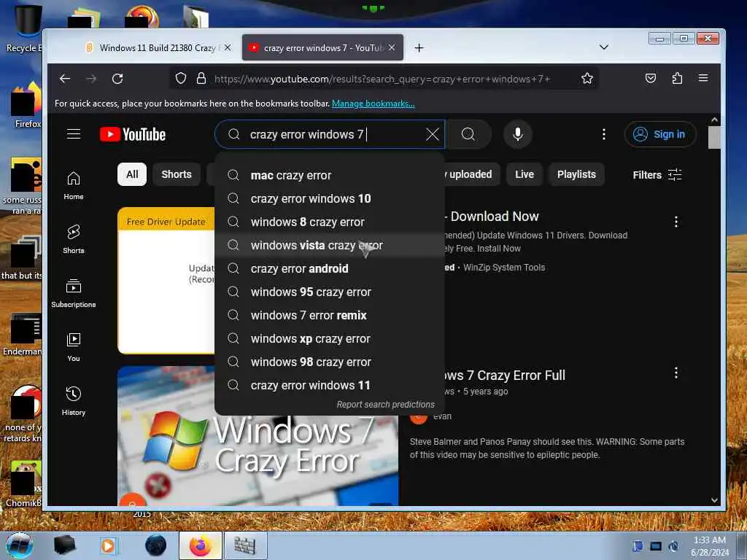
Task: Open three-dot menu for Windows 7 Crazy Error Full
Action: [x=676, y=373]
